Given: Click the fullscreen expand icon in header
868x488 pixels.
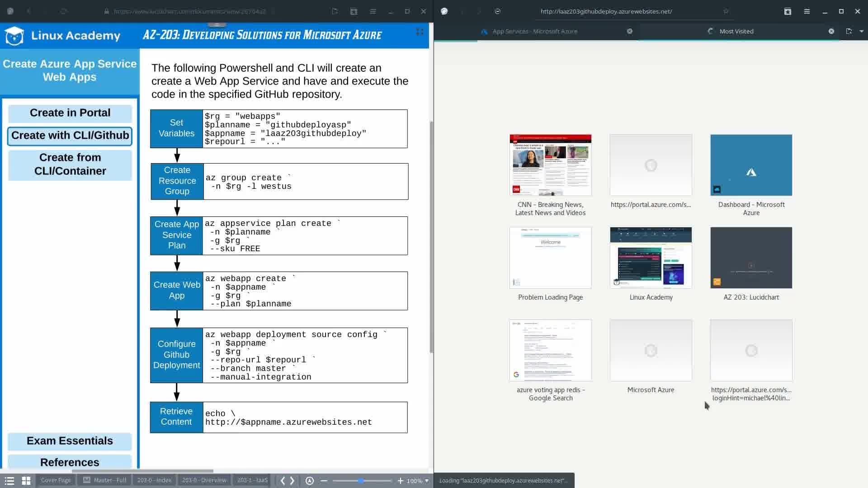Looking at the screenshot, I should coord(420,32).
